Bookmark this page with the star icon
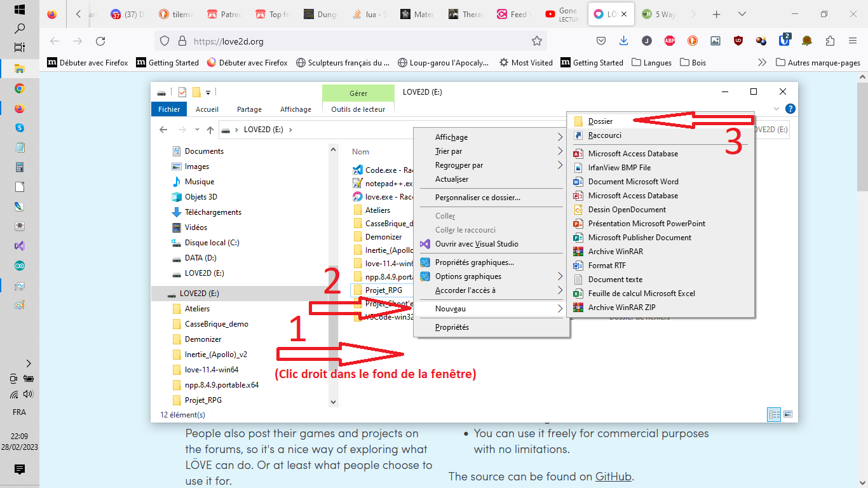 [x=537, y=41]
